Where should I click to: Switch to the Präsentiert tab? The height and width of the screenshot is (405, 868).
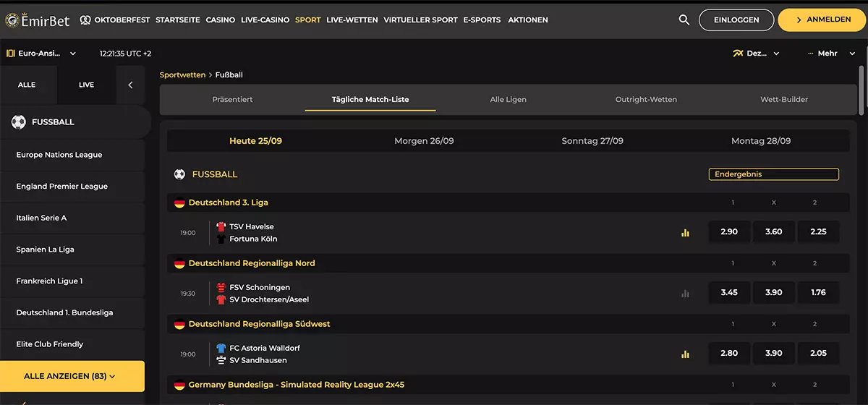pos(233,99)
